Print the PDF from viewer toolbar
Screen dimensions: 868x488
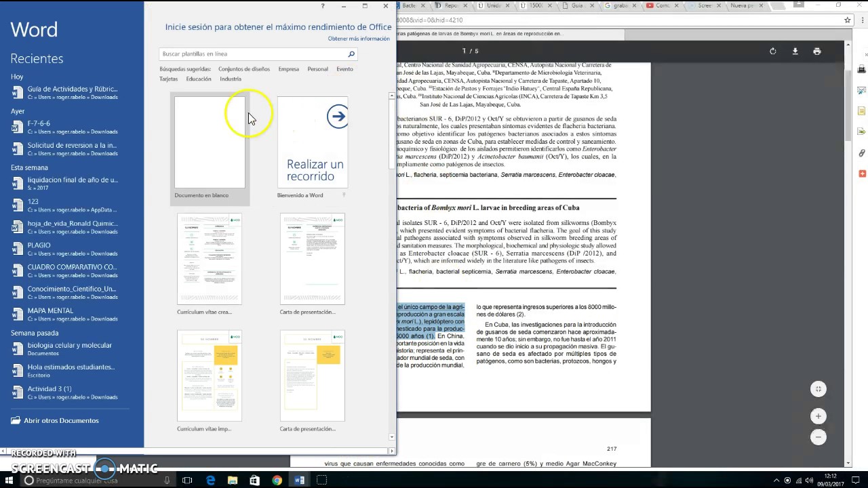(x=817, y=52)
